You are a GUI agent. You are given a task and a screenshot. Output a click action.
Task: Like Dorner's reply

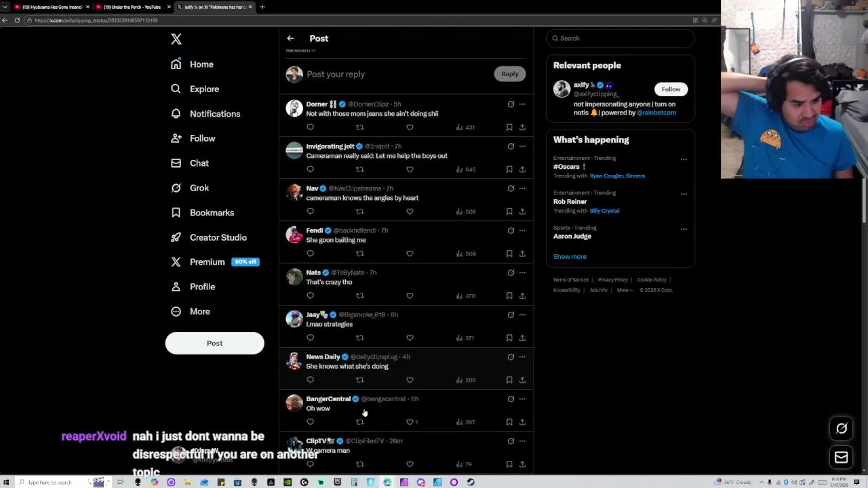[410, 127]
